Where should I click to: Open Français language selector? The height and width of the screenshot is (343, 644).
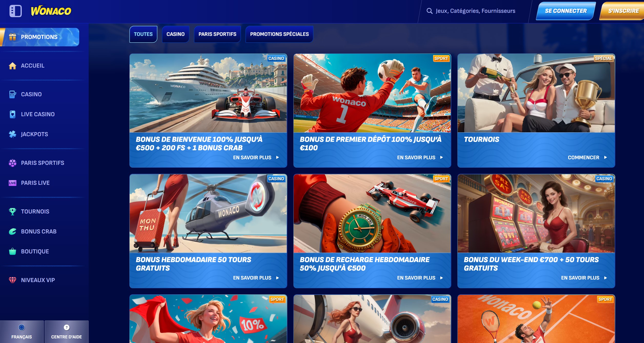pyautogui.click(x=22, y=332)
